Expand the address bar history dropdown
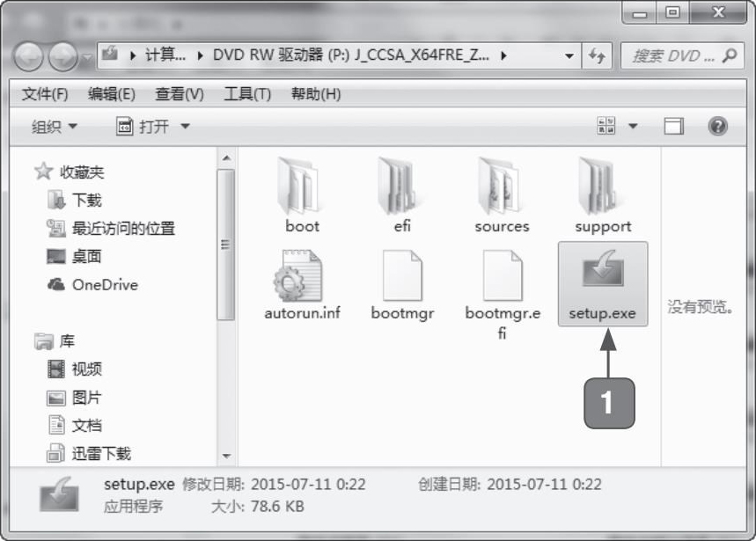 [569, 56]
